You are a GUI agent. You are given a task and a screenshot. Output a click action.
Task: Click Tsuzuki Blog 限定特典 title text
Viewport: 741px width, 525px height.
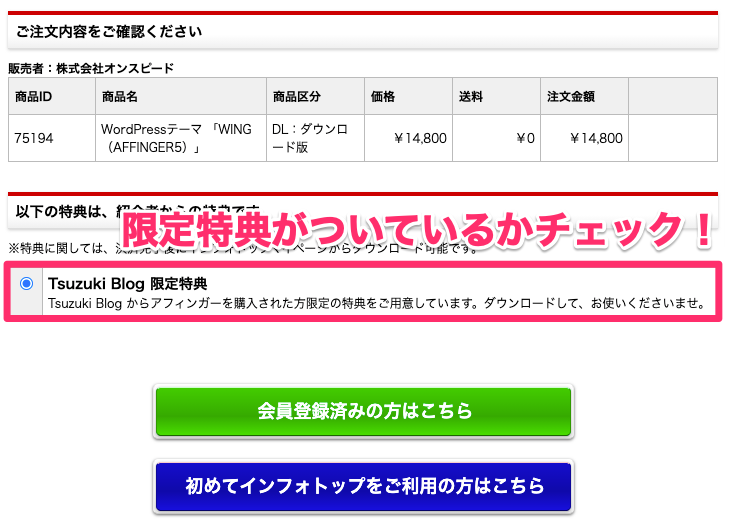(128, 284)
